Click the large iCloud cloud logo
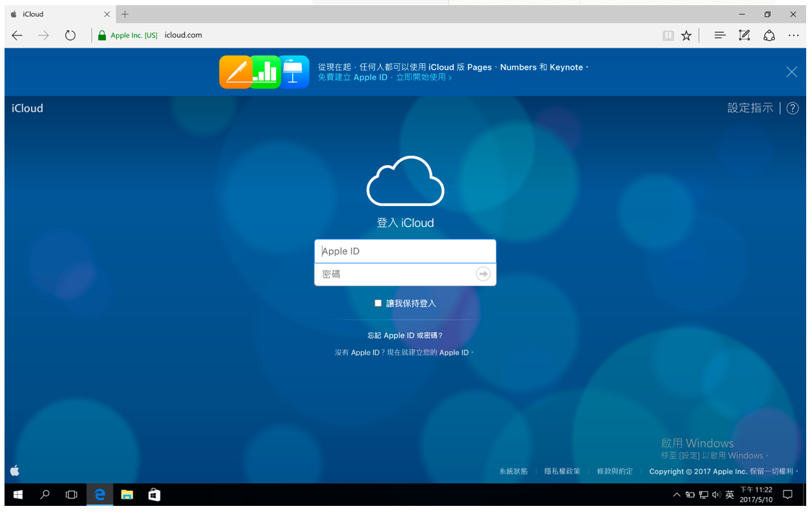 click(x=405, y=181)
